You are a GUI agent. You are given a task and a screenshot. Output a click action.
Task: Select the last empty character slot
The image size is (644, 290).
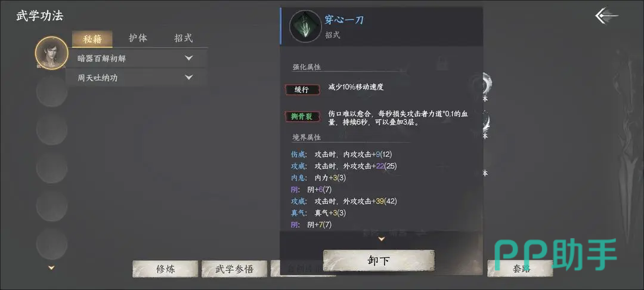coord(52,244)
